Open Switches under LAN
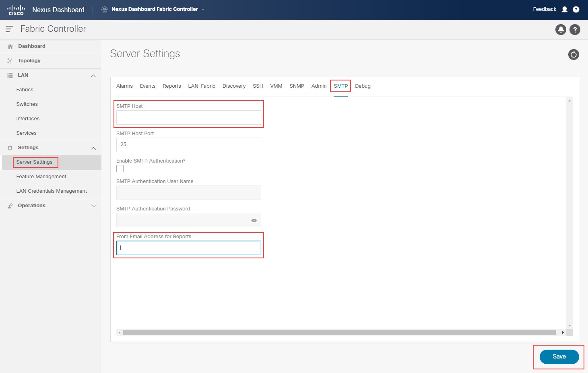Screen dimensions: 588x373 (x=27, y=104)
